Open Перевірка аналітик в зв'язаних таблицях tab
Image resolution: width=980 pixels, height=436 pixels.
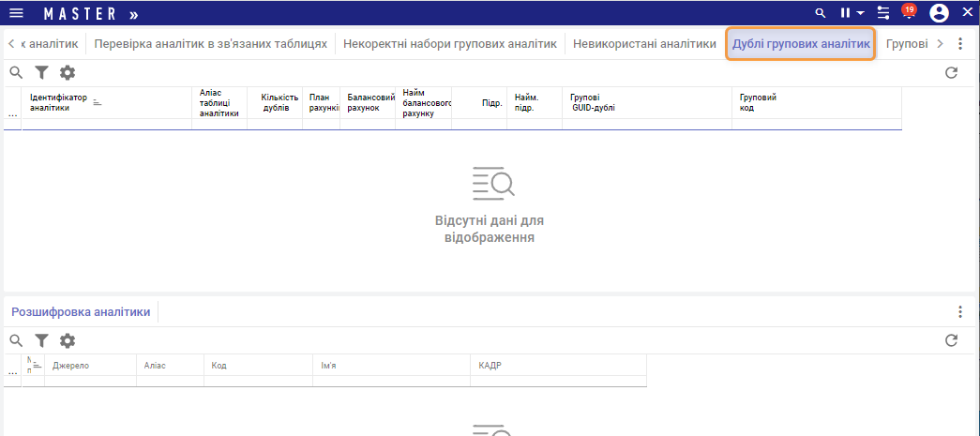coord(211,44)
